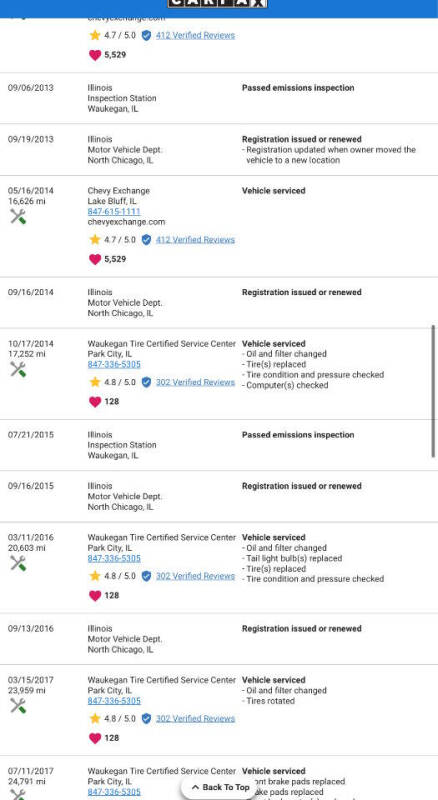Click phone 847-336-5305 in 03/11/2016 entry
The image size is (438, 800).
click(x=114, y=558)
